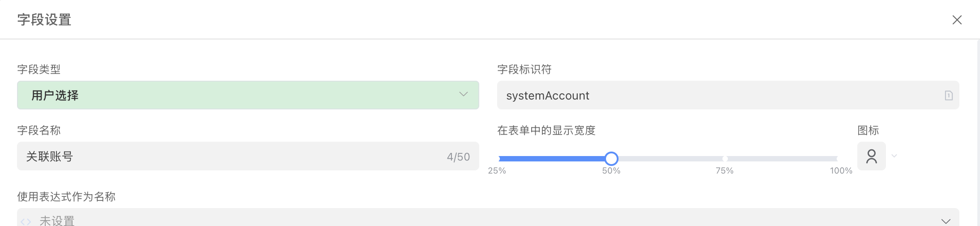The image size is (980, 226).
Task: Expand the chevron of expression name selector
Action: [946, 221]
